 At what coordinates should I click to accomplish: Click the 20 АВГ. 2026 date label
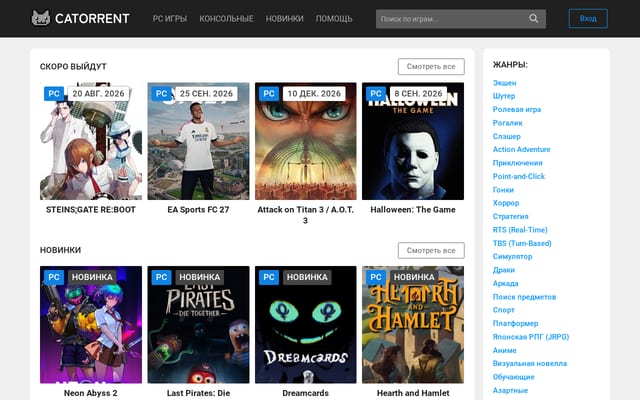click(x=98, y=93)
